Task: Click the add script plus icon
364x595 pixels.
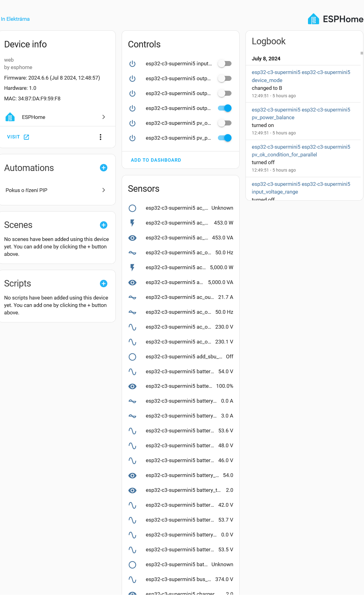Action: pyautogui.click(x=104, y=283)
